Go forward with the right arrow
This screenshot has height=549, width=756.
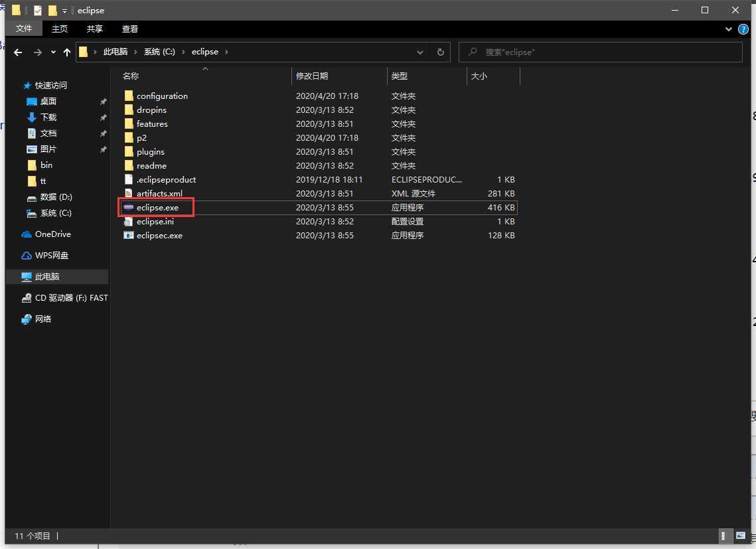38,52
